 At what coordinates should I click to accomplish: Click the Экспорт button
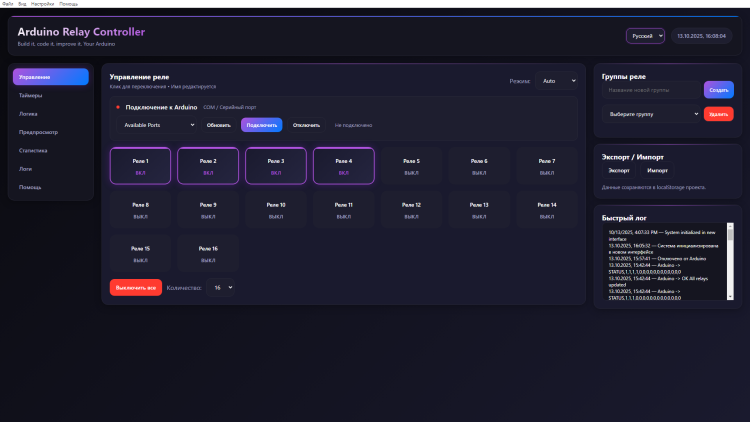[619, 171]
